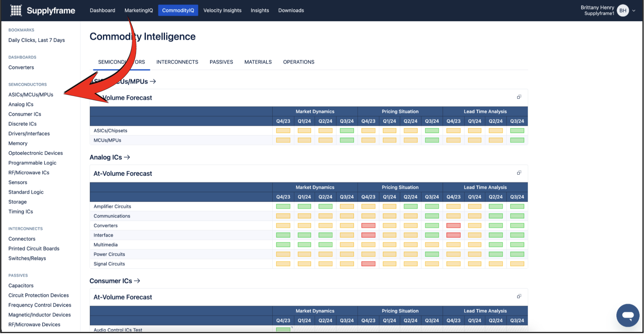
Task: Expand the ASICs/MCUs/MPUs forecast table icon
Action: (x=519, y=97)
